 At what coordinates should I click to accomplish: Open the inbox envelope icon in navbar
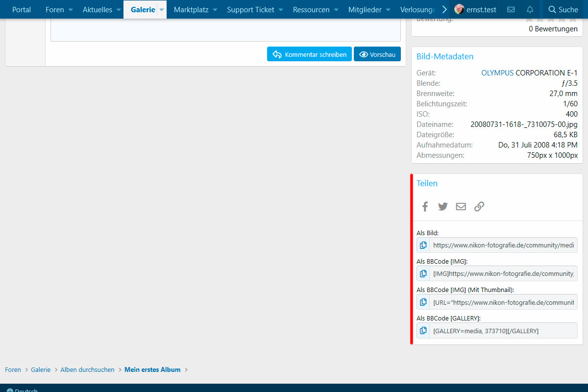click(511, 9)
